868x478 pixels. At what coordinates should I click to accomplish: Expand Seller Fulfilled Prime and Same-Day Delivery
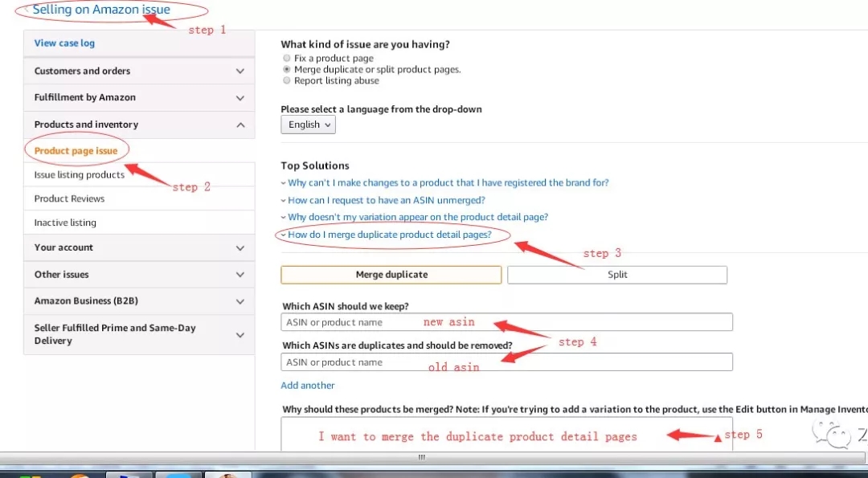[139, 334]
